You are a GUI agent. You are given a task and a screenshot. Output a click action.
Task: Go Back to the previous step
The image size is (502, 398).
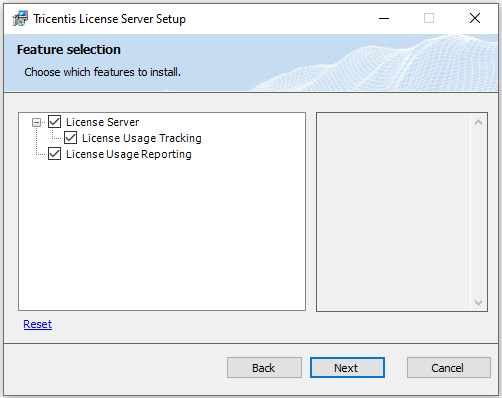[x=264, y=368]
